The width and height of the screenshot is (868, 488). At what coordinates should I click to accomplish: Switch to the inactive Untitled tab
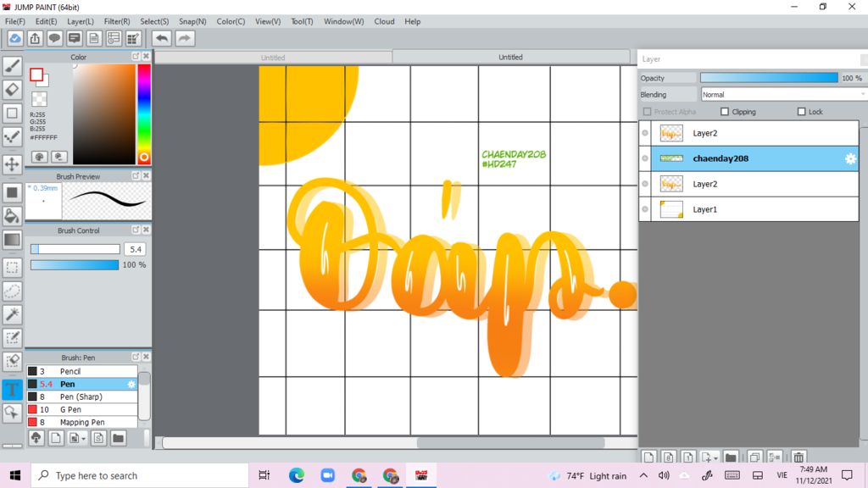[x=273, y=58]
